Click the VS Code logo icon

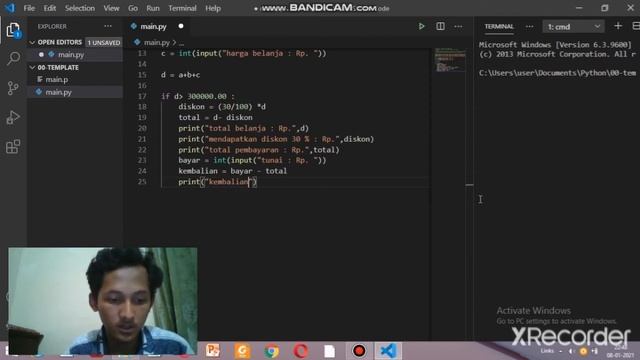[x=10, y=8]
